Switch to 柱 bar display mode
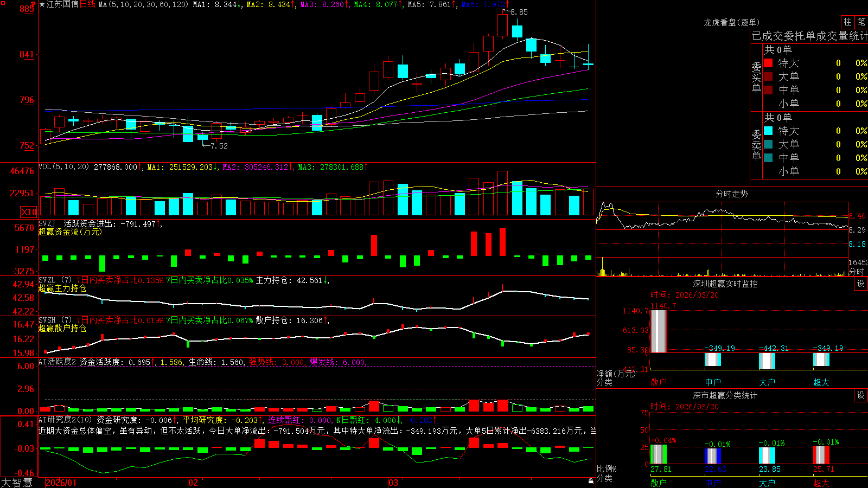Screen dimensions: 868x488 (x=847, y=22)
